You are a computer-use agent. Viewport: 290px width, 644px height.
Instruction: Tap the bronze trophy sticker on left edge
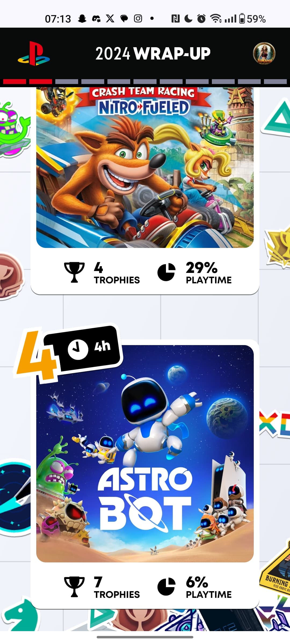pyautogui.click(x=11, y=276)
